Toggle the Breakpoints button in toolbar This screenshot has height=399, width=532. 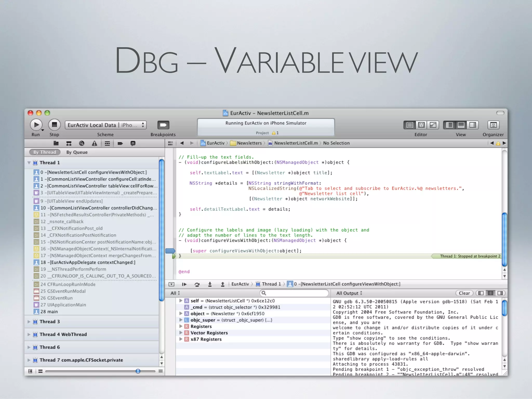click(x=163, y=125)
